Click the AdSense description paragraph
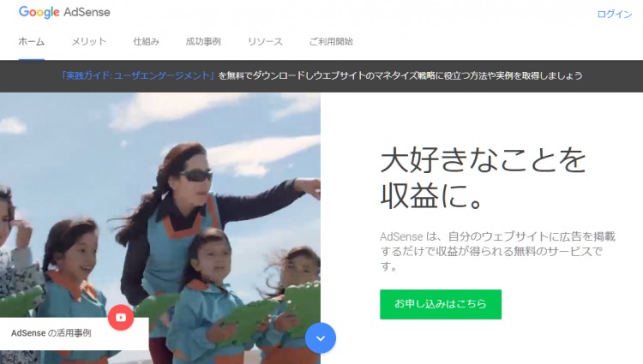643x364 pixels. click(x=497, y=251)
